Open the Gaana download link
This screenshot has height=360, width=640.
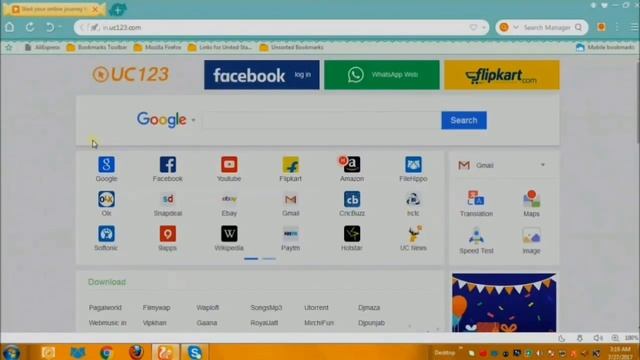coord(207,323)
